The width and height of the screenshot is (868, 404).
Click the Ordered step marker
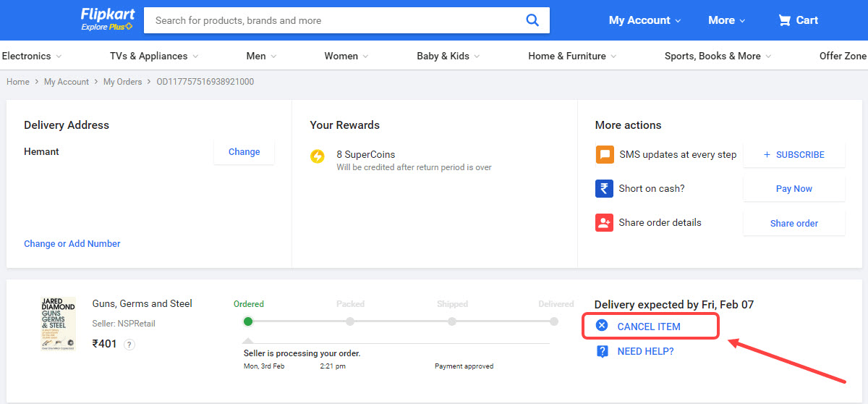(x=248, y=321)
